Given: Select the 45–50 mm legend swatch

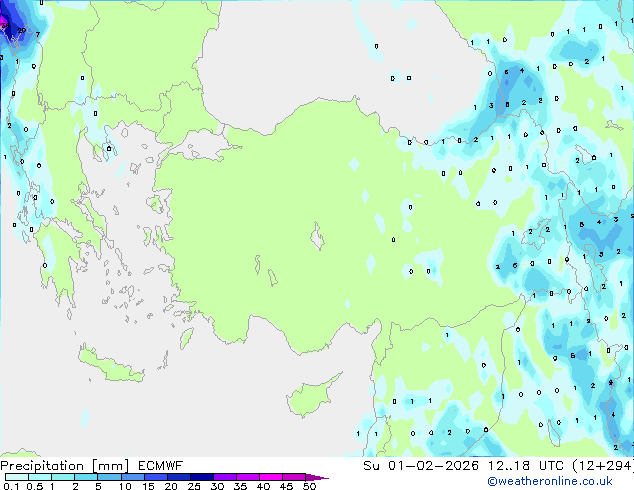Looking at the screenshot, I should [x=294, y=477].
